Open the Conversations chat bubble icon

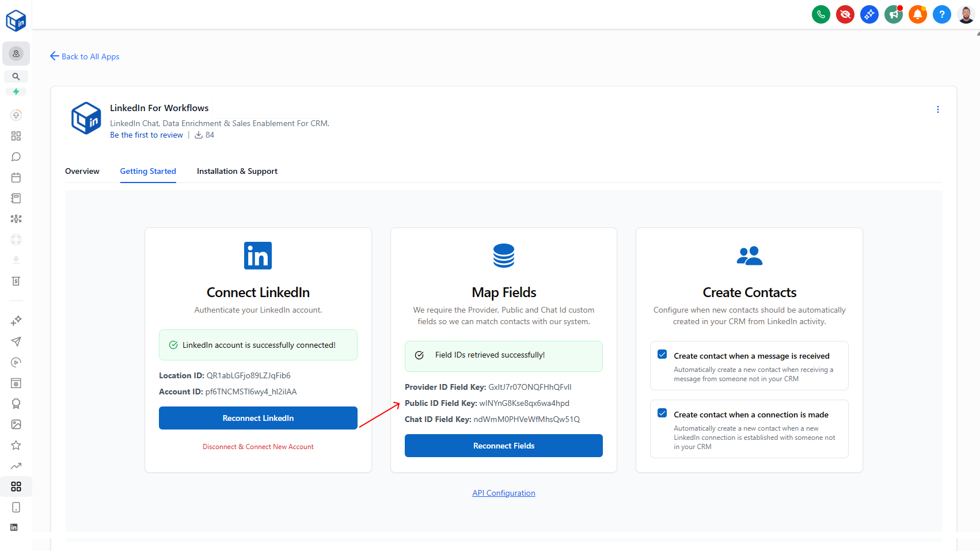click(x=16, y=156)
